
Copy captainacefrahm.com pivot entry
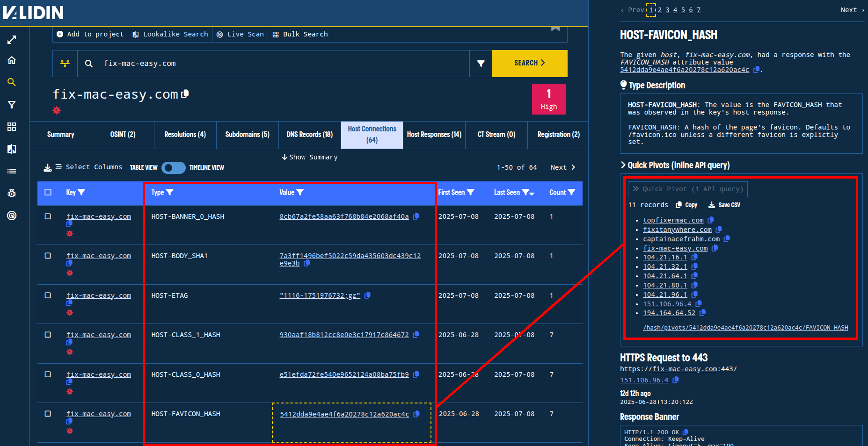(727, 238)
